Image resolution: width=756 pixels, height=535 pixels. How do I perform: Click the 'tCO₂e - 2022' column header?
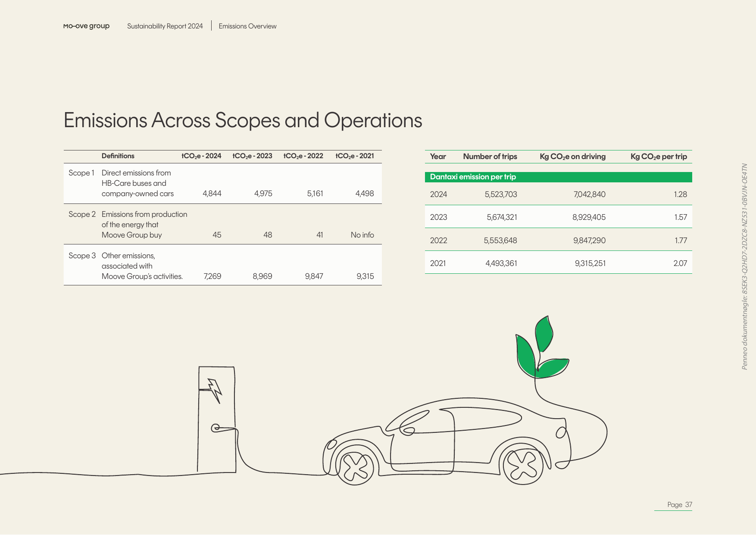(303, 156)
